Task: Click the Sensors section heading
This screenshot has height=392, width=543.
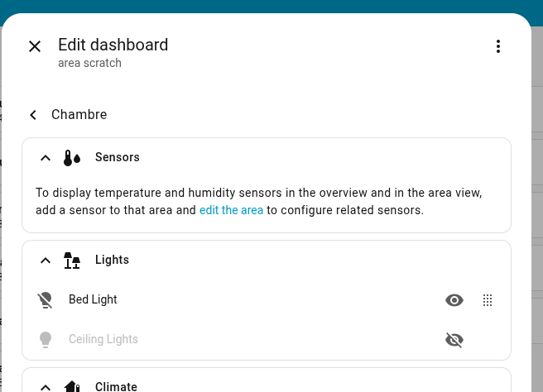Action: pos(118,157)
